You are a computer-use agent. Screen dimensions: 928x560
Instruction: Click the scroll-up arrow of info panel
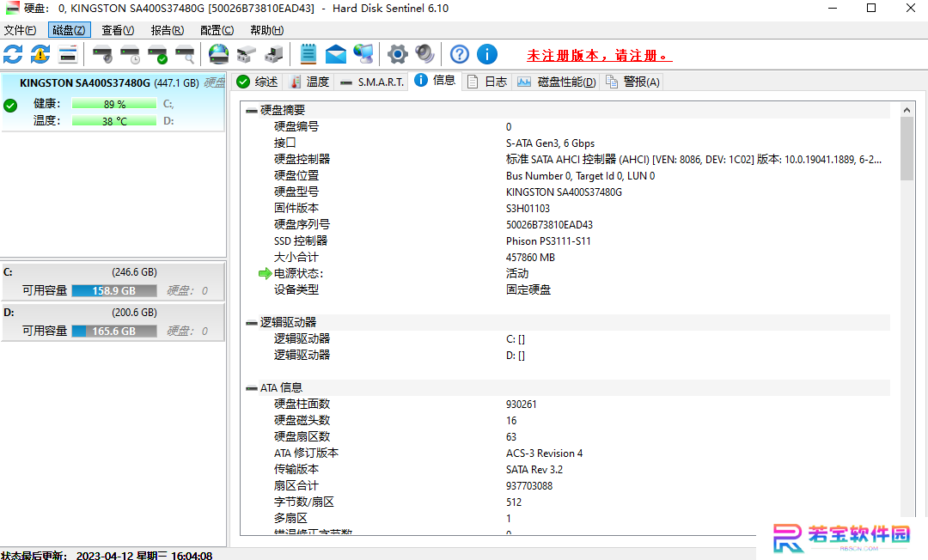tap(907, 110)
